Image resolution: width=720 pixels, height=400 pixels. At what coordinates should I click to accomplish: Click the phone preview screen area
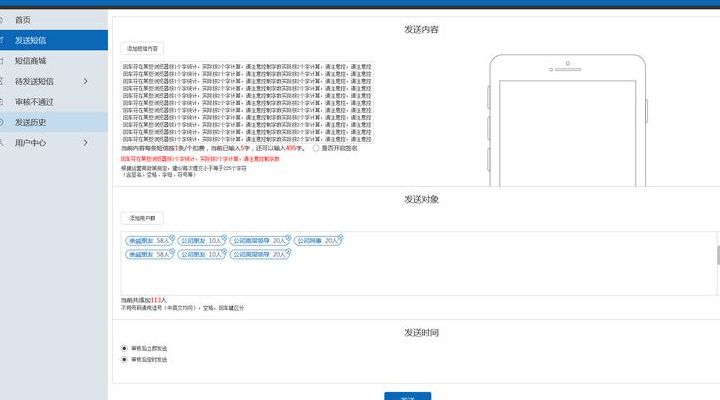pyautogui.click(x=568, y=133)
